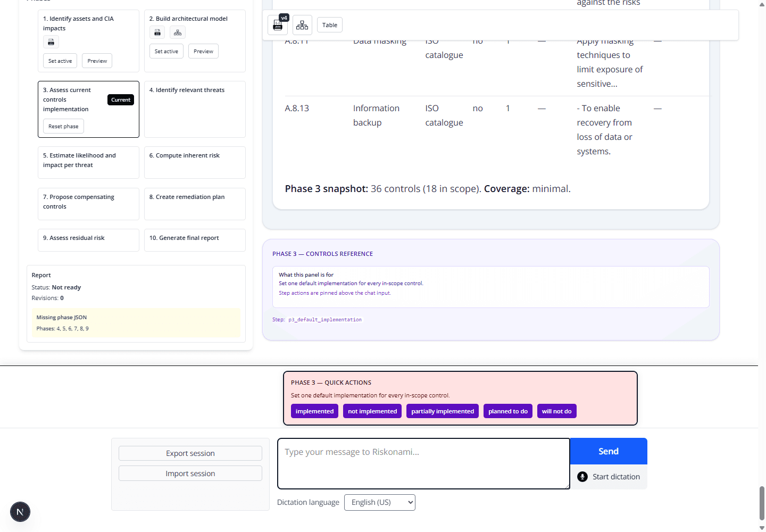Image resolution: width=766 pixels, height=532 pixels.
Task: Click Step p3_default_implementation text
Action: click(x=317, y=320)
